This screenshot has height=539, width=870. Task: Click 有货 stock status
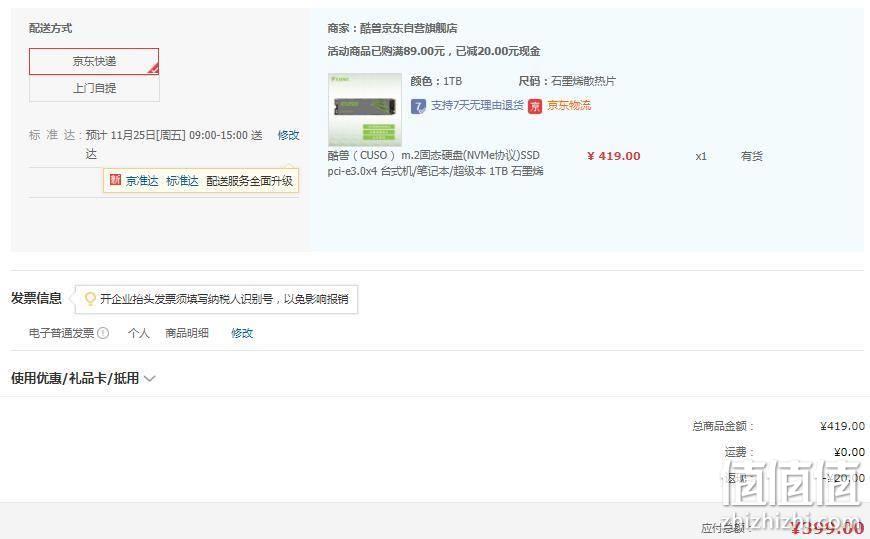(x=751, y=156)
